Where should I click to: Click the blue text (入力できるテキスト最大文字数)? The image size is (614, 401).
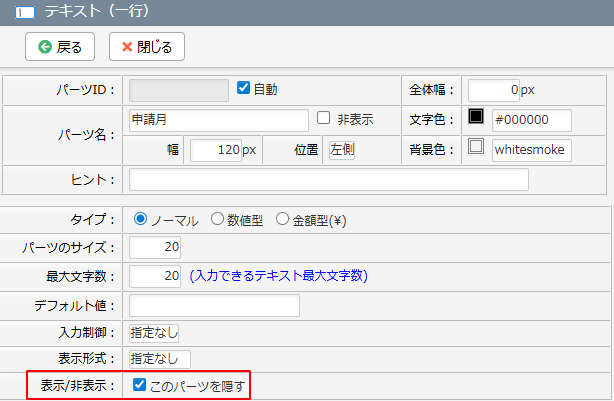(278, 276)
